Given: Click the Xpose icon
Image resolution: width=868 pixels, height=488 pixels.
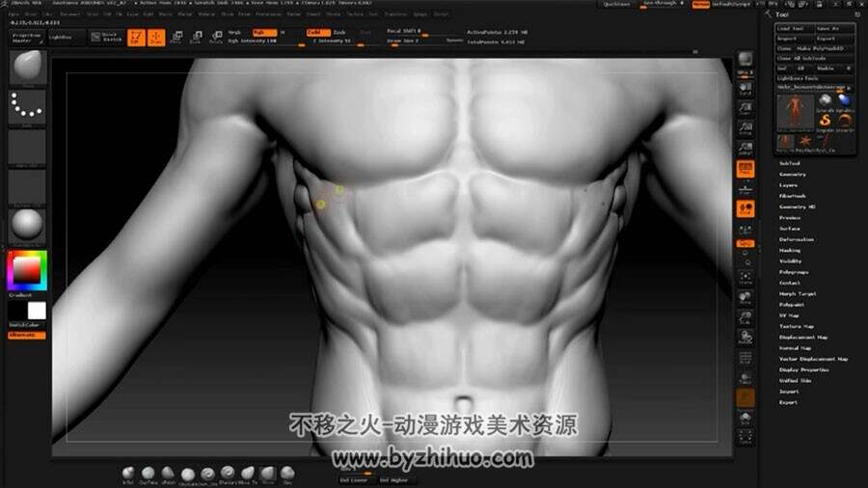Looking at the screenshot, I should point(746,437).
